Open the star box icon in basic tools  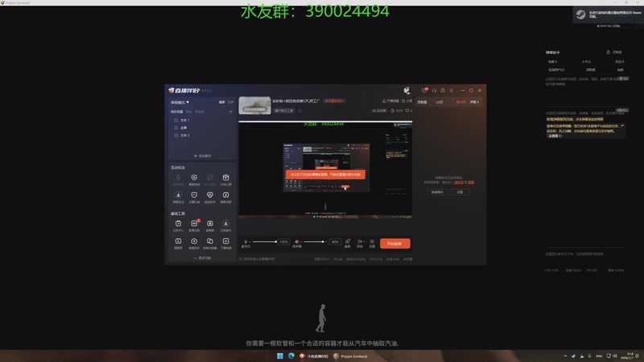(x=210, y=224)
